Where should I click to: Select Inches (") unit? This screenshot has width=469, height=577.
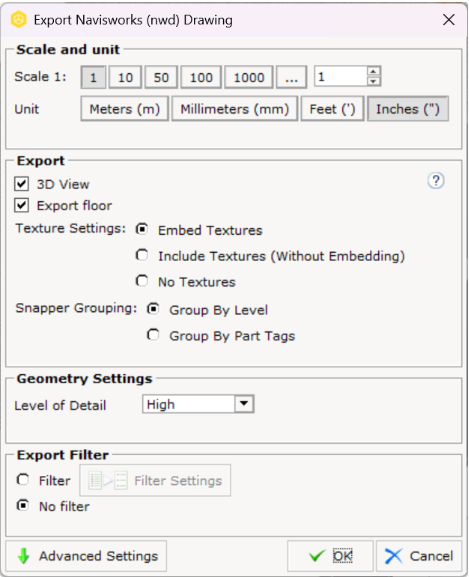pos(408,109)
